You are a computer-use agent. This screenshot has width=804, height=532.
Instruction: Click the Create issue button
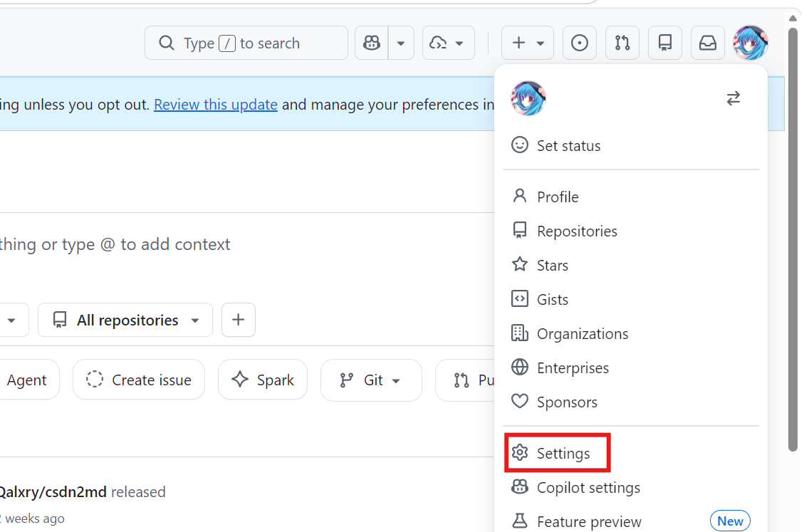point(138,380)
